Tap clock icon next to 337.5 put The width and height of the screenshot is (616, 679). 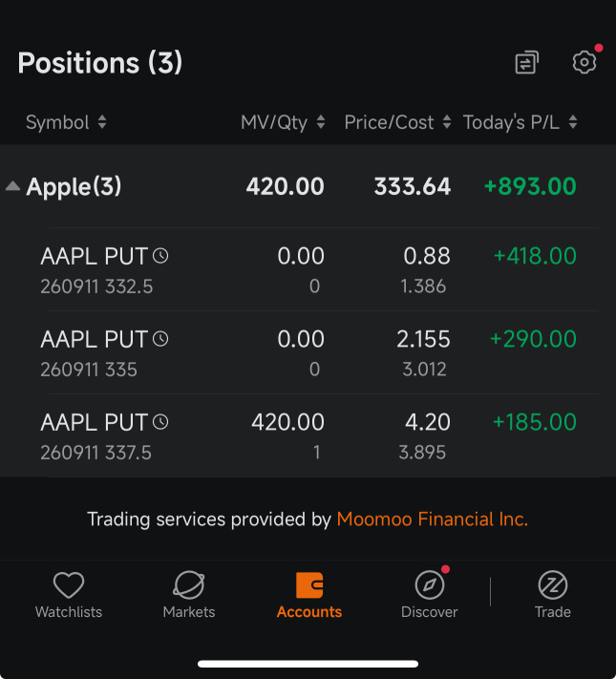coord(160,422)
